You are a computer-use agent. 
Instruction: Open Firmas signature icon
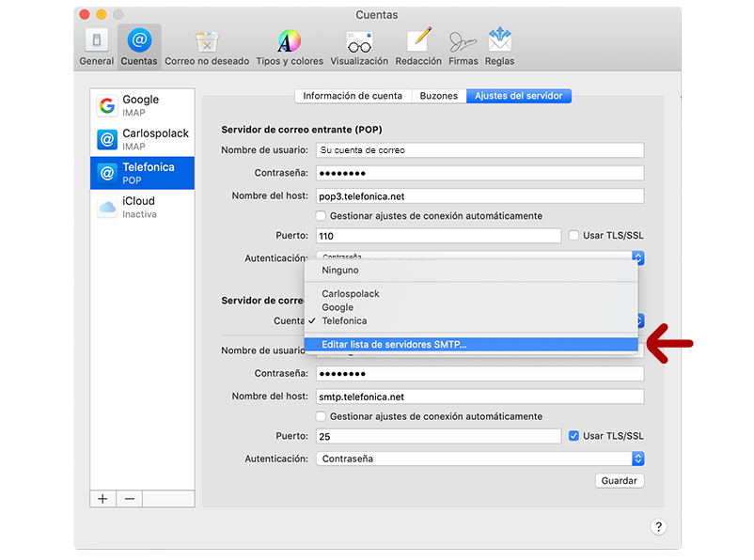click(463, 42)
